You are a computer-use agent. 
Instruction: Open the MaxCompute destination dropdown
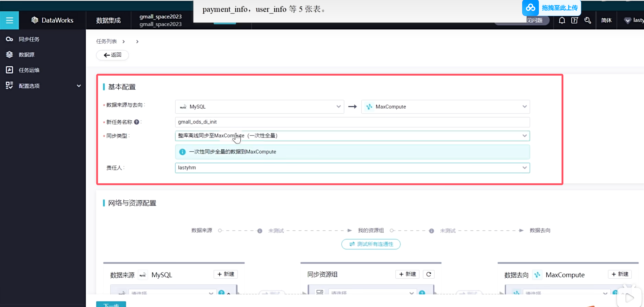point(445,107)
